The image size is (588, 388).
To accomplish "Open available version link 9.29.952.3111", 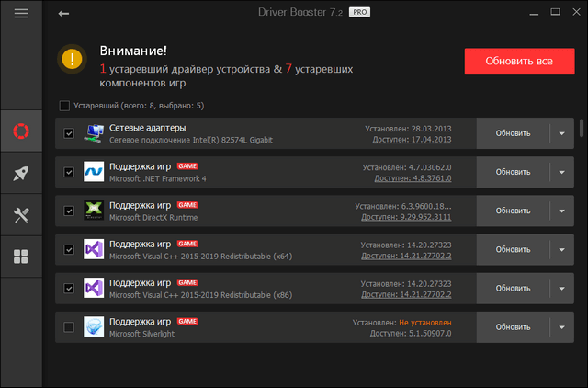I will (406, 217).
